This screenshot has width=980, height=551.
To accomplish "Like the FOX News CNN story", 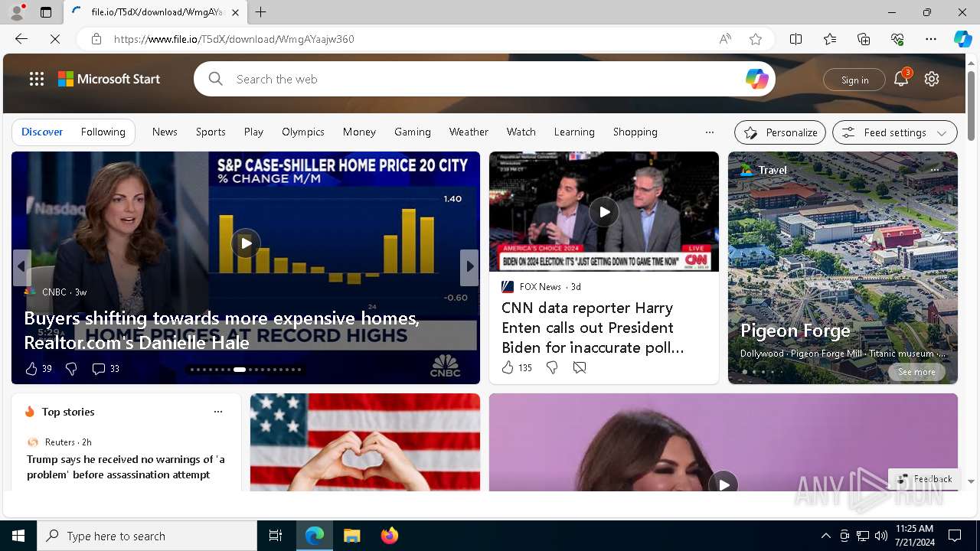I will tap(508, 368).
